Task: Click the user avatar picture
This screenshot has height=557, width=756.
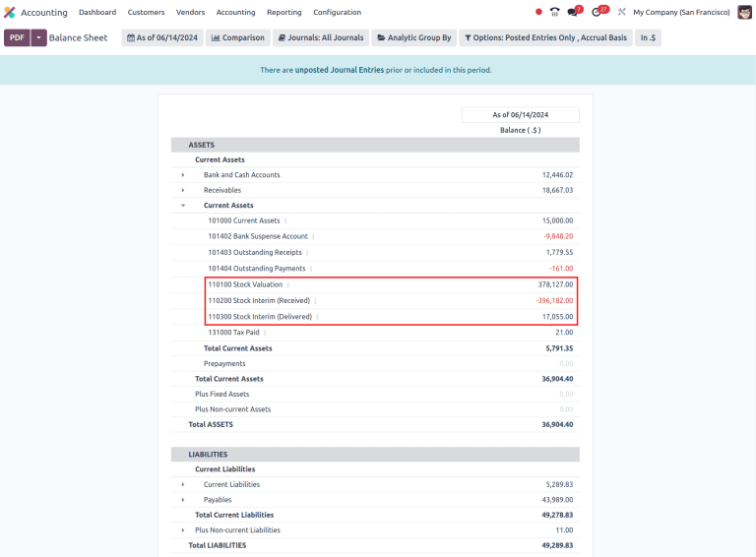Action: (745, 12)
